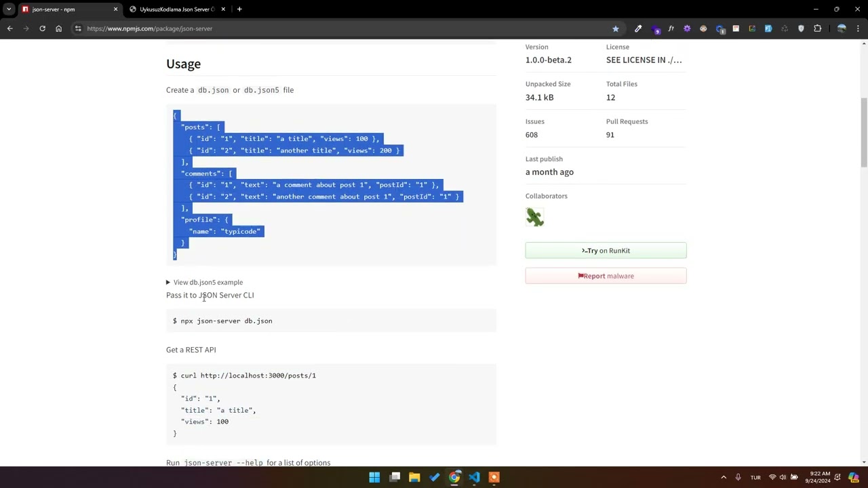Viewport: 868px width, 488px height.
Task: Open the 608 issues link
Action: point(532,134)
